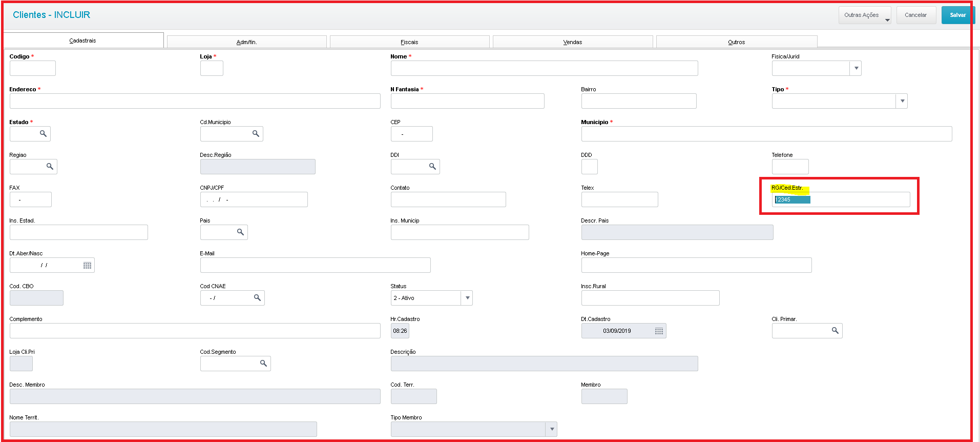The height and width of the screenshot is (442, 980).
Task: Open the Dt.Cadastro calendar icon
Action: [659, 331]
